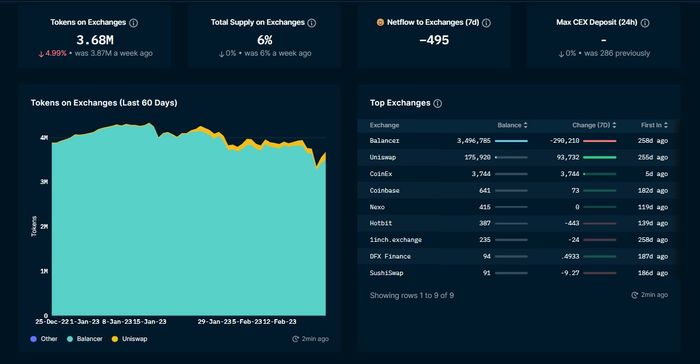The width and height of the screenshot is (700, 364).
Task: Select the Nexo exchange name
Action: [x=377, y=207]
